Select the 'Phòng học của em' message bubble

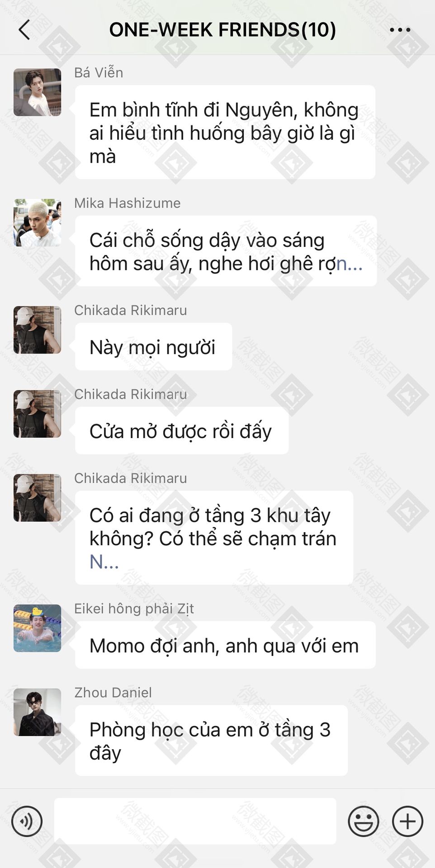pyautogui.click(x=211, y=741)
